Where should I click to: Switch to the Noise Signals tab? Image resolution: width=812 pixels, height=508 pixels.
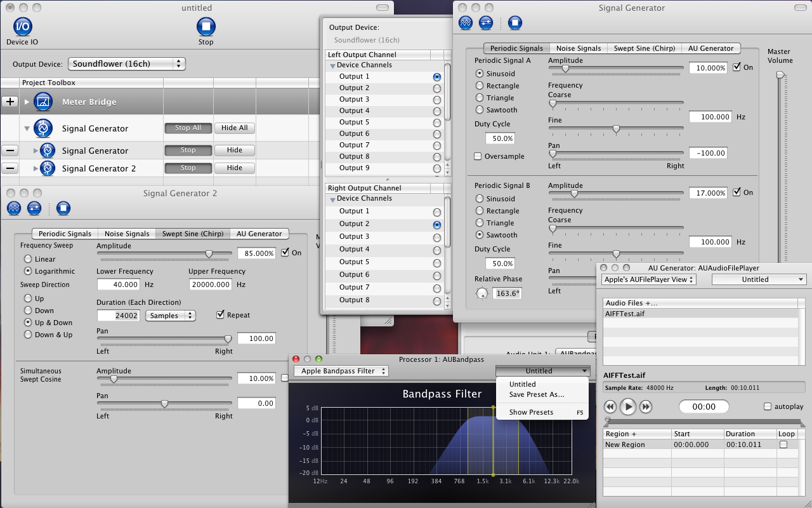click(578, 48)
